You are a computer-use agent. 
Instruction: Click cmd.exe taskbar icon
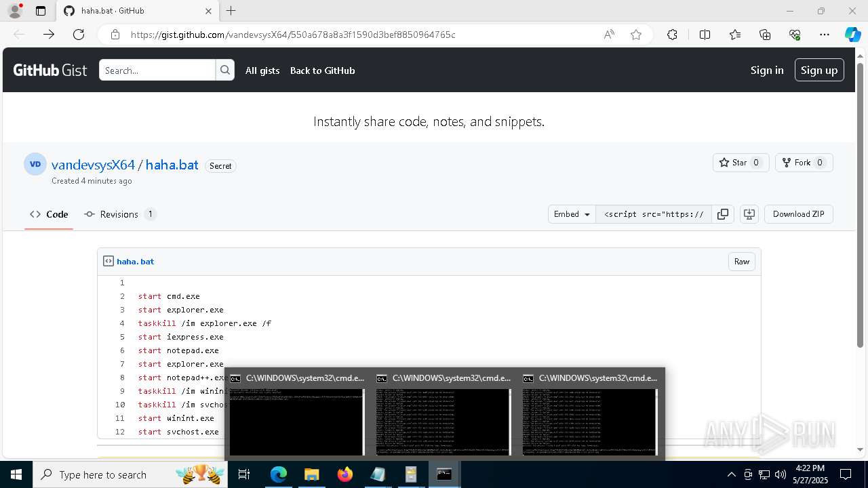[444, 474]
